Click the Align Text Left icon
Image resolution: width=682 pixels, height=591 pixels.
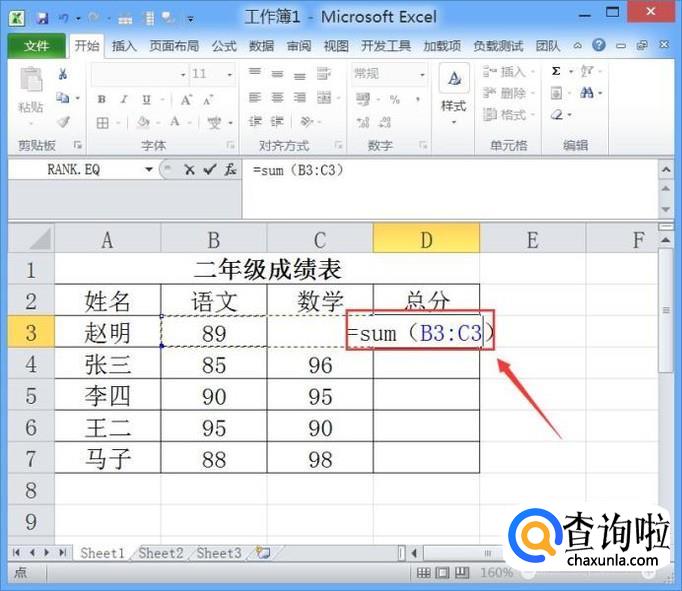click(254, 97)
